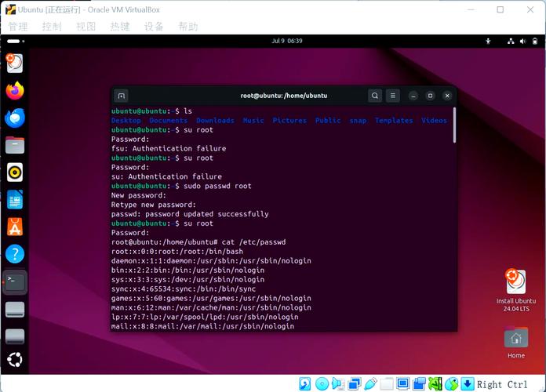
Task: Open the terminal new tab button
Action: coord(121,96)
